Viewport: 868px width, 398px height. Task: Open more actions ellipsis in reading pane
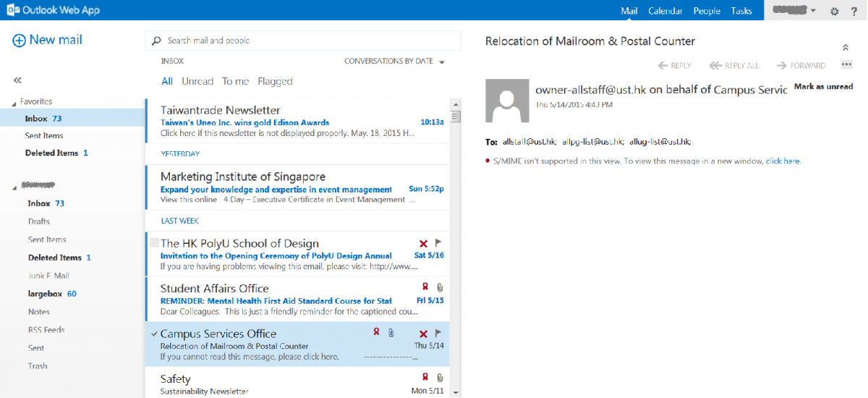coord(846,64)
